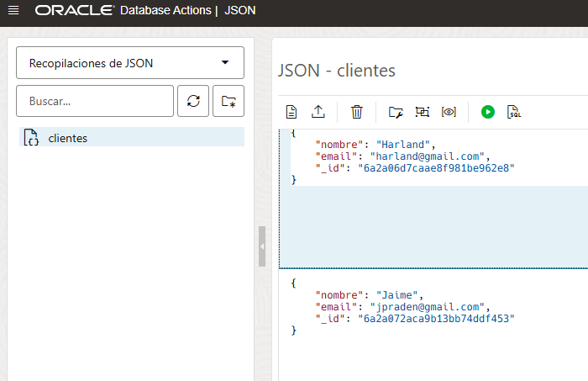588x381 pixels.
Task: Click the JSON label in header
Action: click(x=240, y=10)
